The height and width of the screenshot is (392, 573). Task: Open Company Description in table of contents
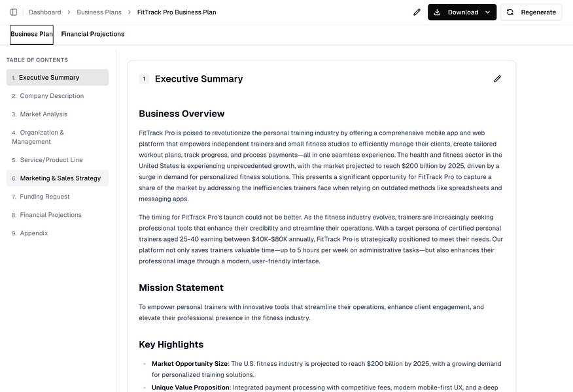point(58,95)
